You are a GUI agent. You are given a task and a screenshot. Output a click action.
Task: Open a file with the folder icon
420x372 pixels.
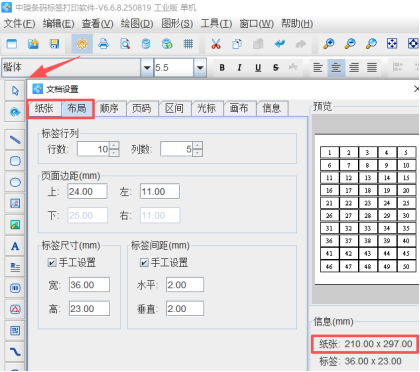click(x=33, y=44)
